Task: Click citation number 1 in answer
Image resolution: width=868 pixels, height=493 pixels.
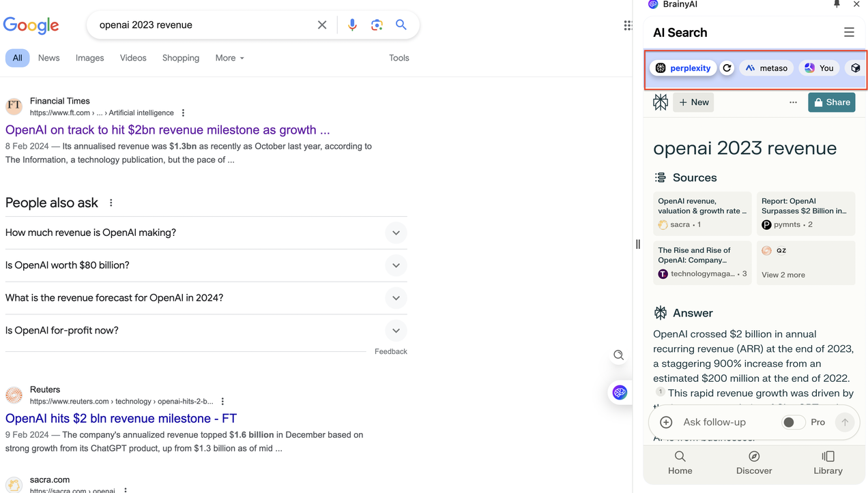Action: point(661,392)
